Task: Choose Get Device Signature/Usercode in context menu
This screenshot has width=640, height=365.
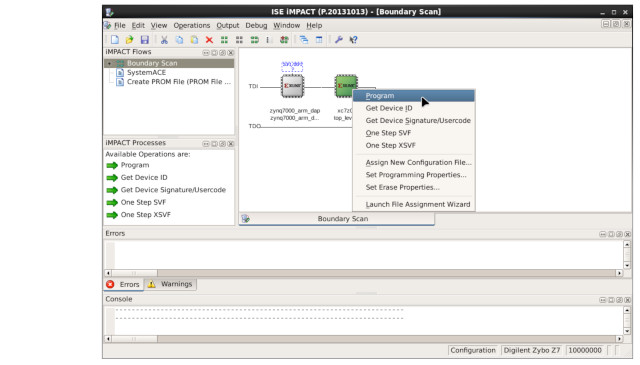Action: click(413, 120)
